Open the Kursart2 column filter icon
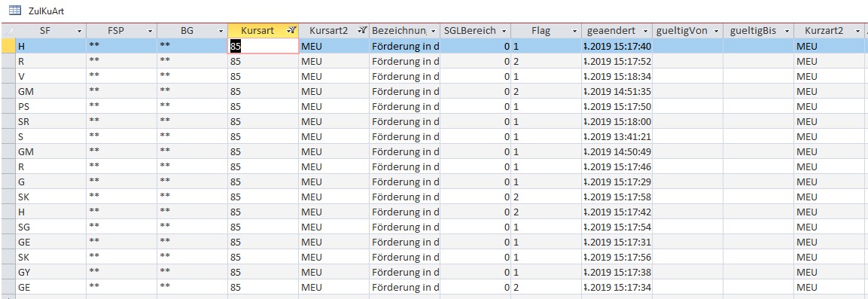 [x=362, y=31]
